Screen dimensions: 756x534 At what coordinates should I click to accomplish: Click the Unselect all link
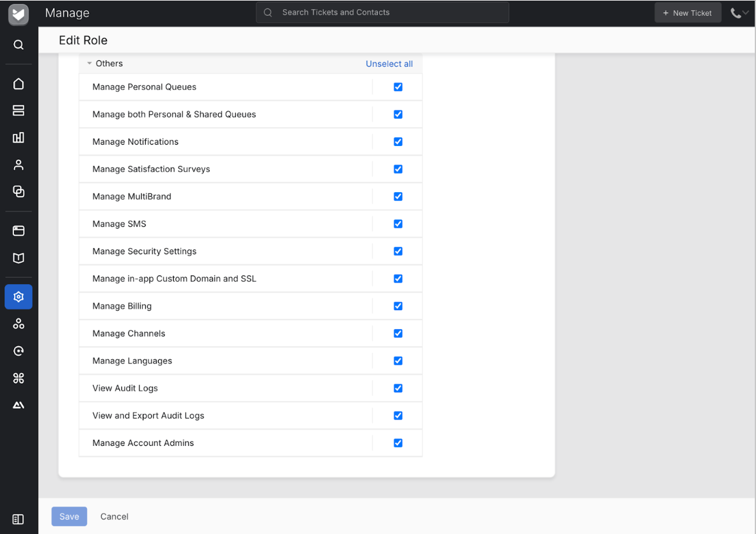(x=389, y=64)
